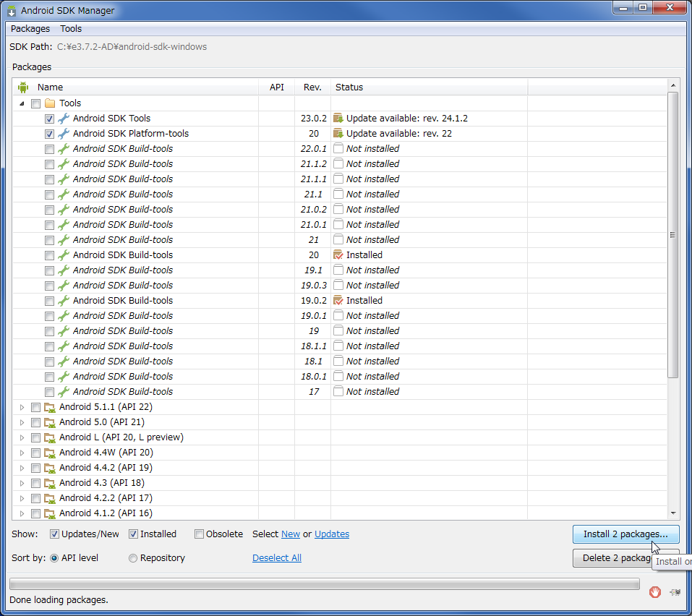Click the Android SDK Manager title bar icon

(x=12, y=11)
